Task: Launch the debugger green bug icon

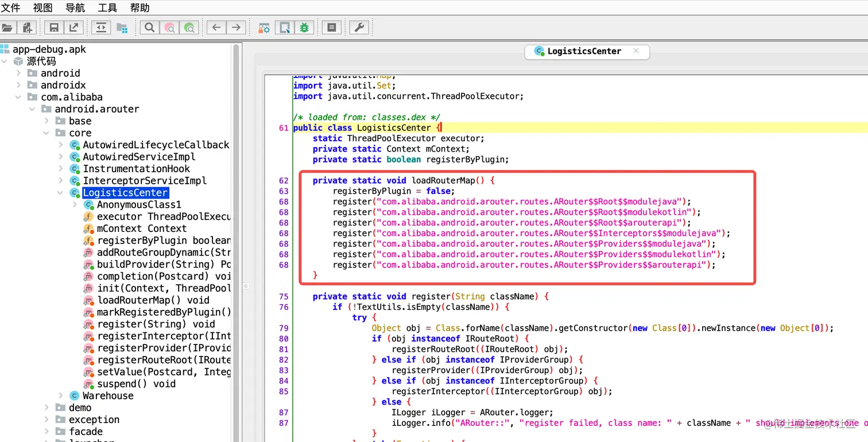Action: (304, 27)
